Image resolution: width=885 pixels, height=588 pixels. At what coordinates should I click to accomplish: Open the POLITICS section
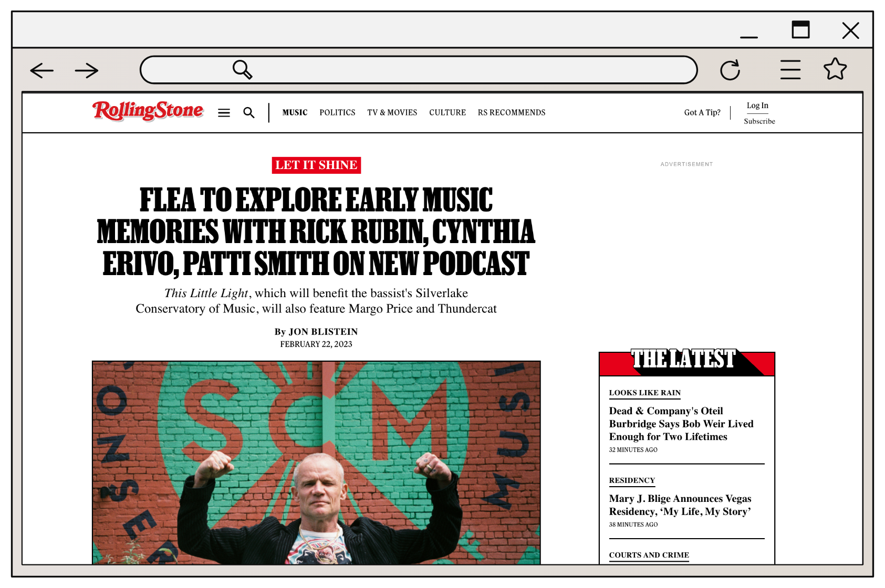pyautogui.click(x=337, y=112)
